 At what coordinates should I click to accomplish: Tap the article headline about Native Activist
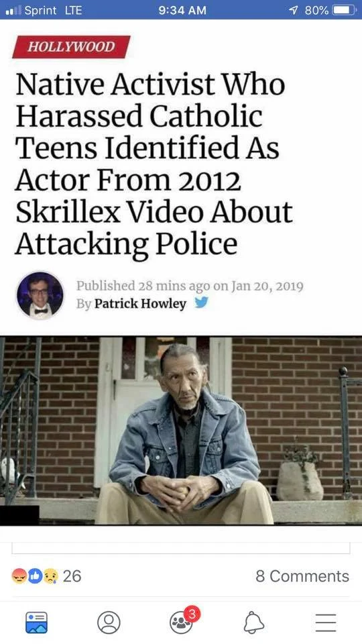click(x=154, y=164)
